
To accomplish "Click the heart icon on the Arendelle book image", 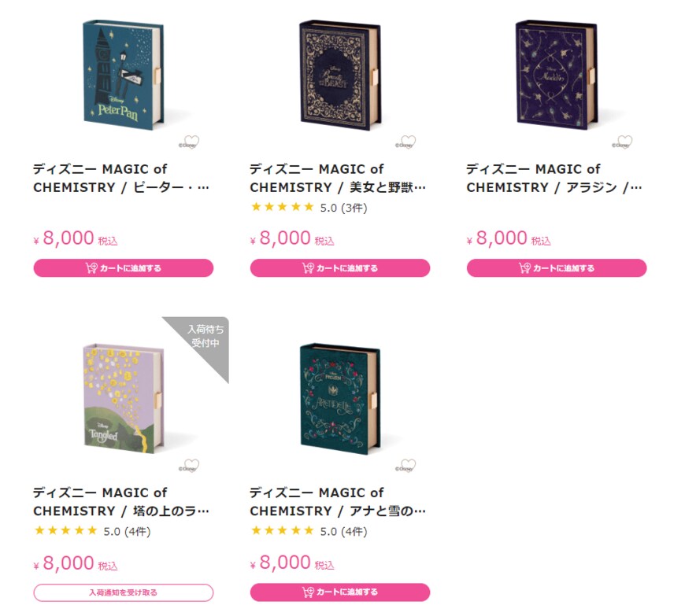I will point(408,464).
